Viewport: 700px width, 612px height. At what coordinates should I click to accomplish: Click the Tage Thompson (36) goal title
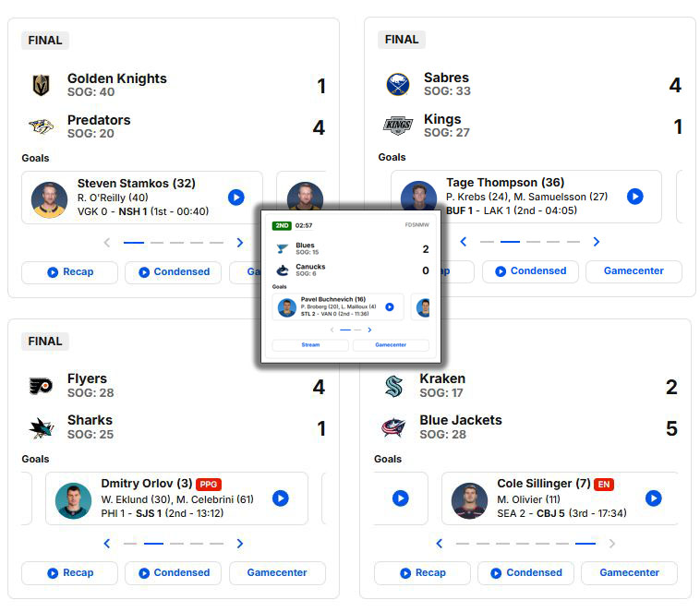505,183
